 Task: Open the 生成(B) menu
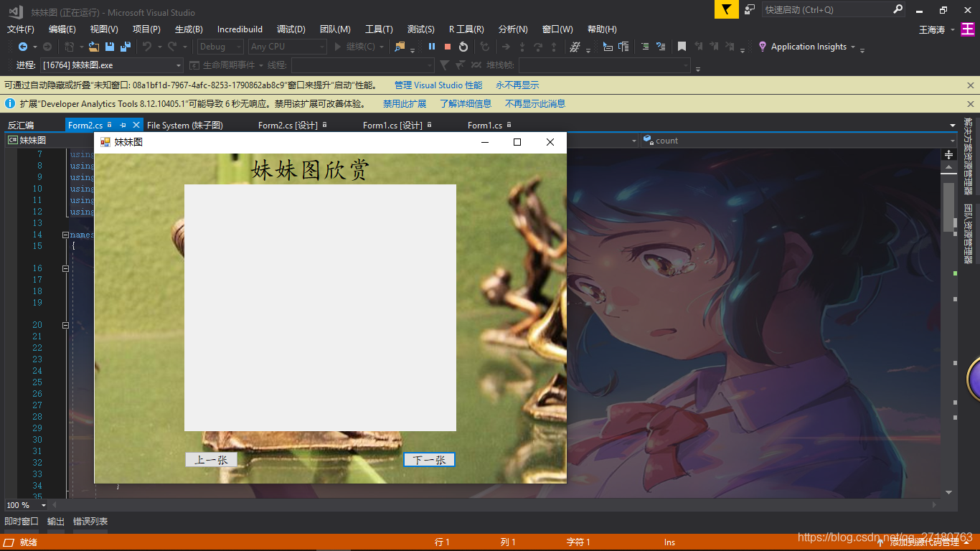(189, 29)
